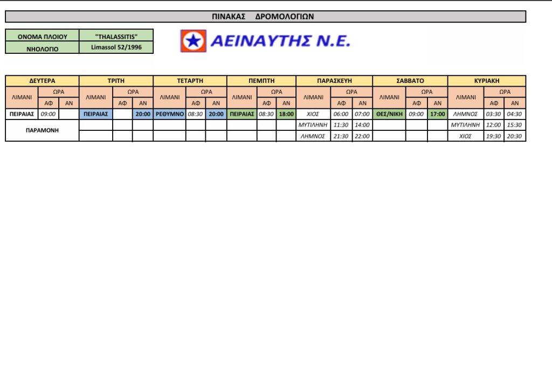Select ΩΡΑ header under ΣΑΒΒΑΤΟ

427,92
